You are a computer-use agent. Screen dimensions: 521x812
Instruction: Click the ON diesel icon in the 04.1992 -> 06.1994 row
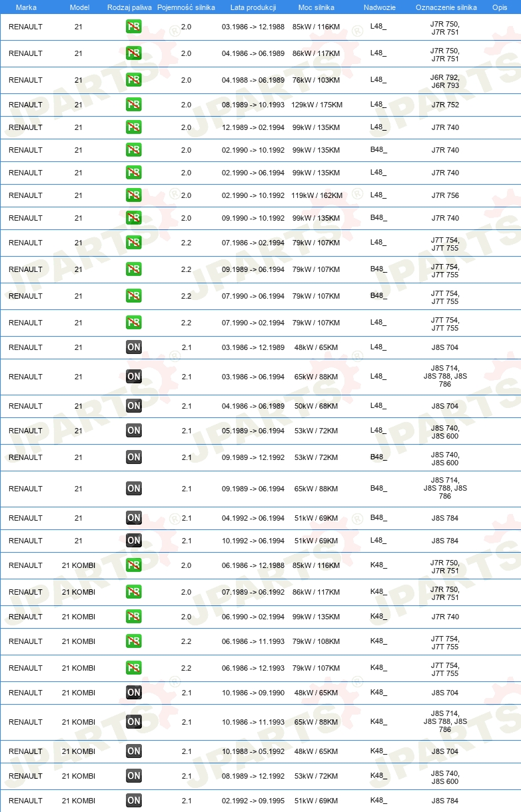point(134,518)
